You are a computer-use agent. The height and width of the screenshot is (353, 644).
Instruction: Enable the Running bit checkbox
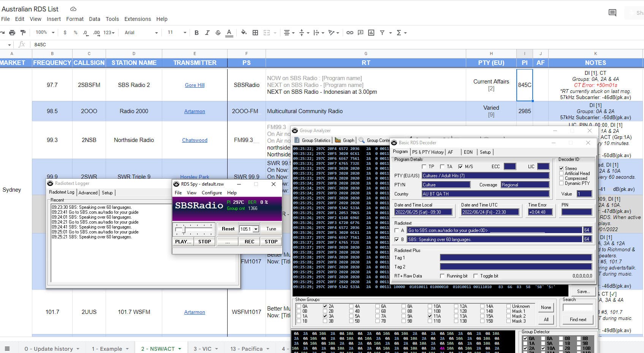click(442, 276)
